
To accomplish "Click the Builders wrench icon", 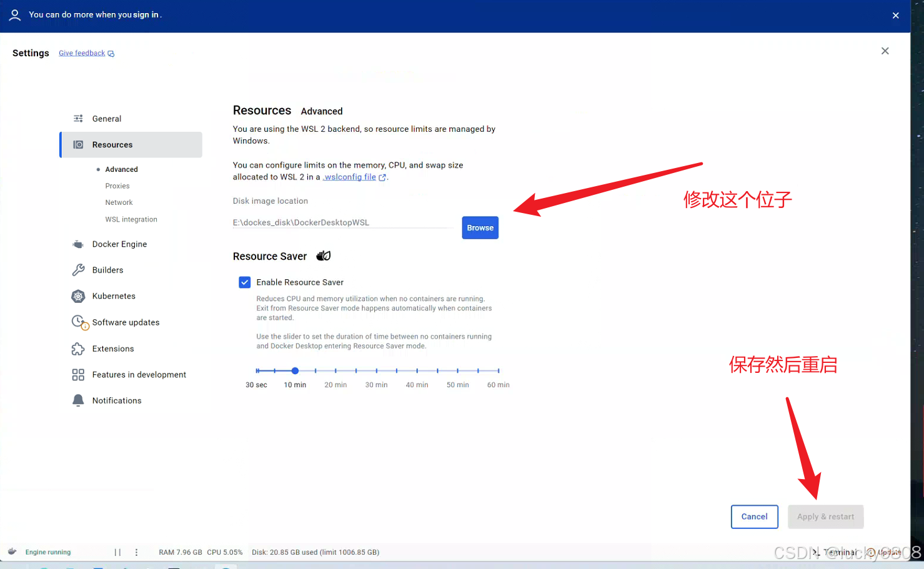I will coord(78,270).
